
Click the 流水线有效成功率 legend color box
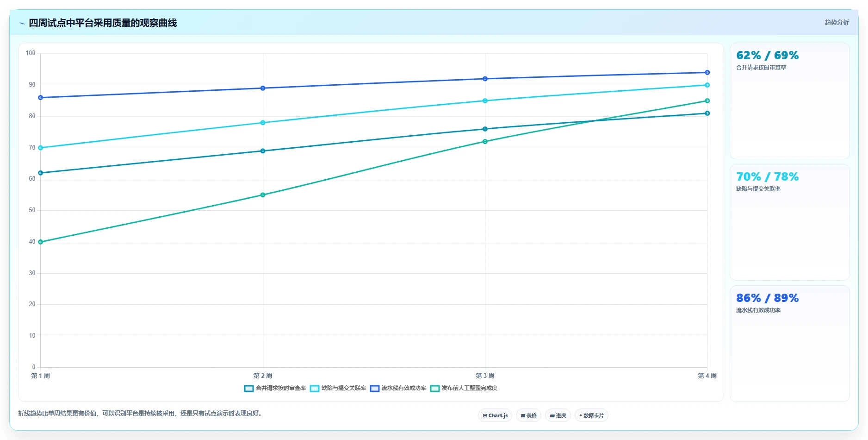click(375, 389)
